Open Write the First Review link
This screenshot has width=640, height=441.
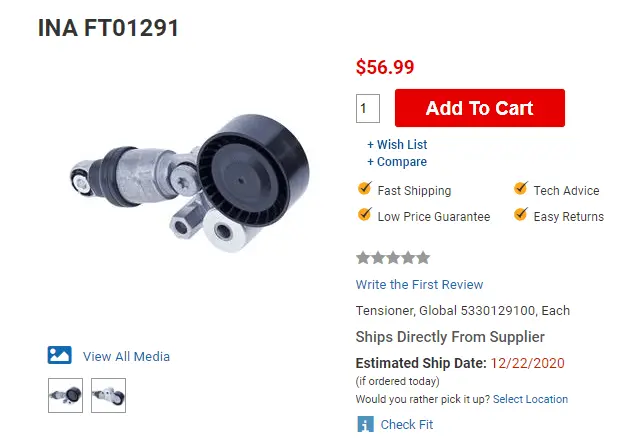(x=419, y=284)
